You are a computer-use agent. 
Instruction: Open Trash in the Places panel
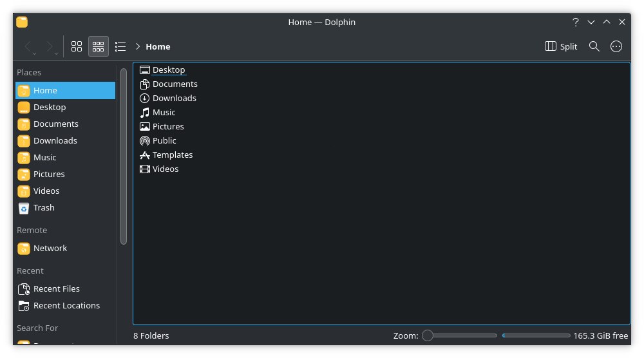click(x=65, y=208)
